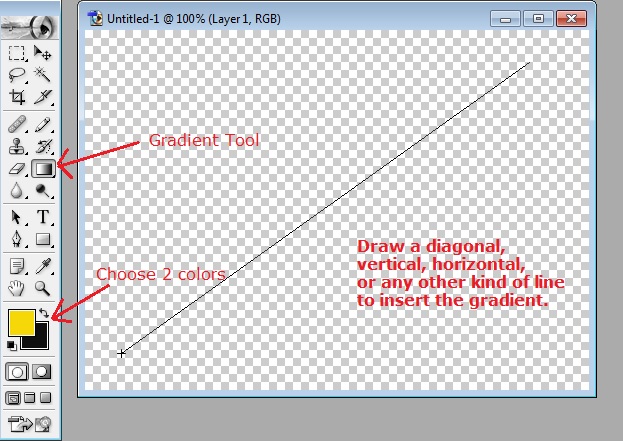Select the Crop tool
This screenshot has width=623, height=441.
click(17, 97)
